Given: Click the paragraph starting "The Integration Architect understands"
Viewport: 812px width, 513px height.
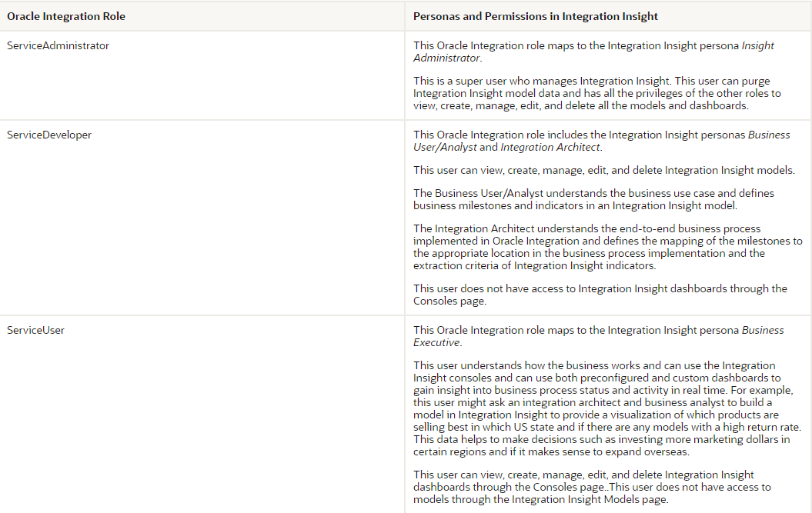Looking at the screenshot, I should coord(607,247).
